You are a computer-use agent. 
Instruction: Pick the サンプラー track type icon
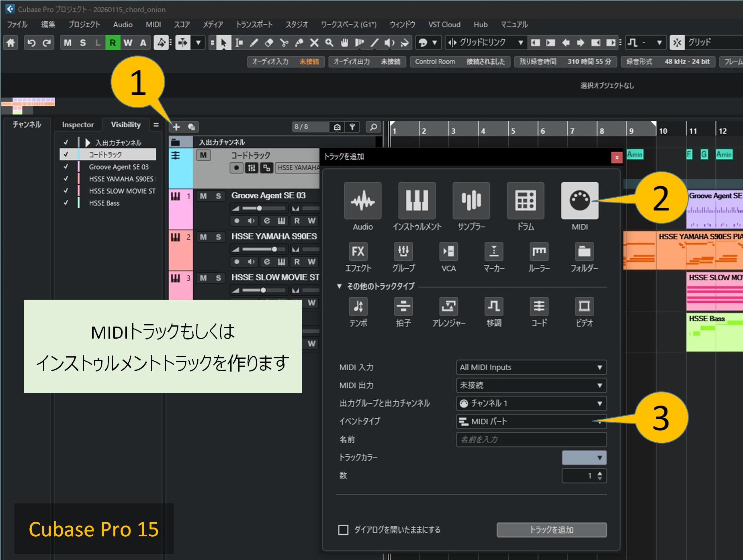coord(471,201)
